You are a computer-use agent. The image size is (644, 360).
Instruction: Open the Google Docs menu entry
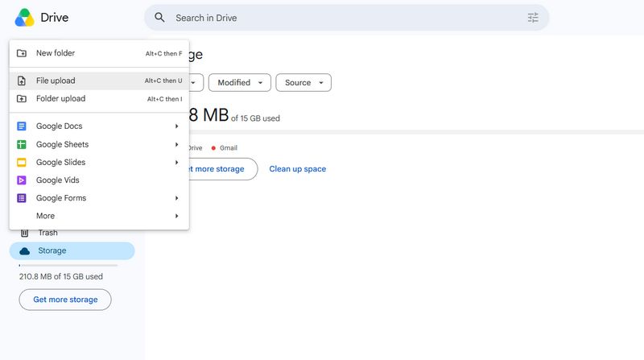coord(99,126)
